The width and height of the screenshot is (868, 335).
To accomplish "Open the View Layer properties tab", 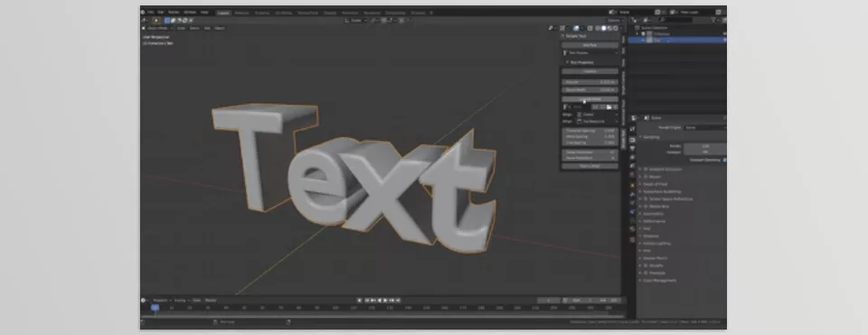I will (x=632, y=156).
